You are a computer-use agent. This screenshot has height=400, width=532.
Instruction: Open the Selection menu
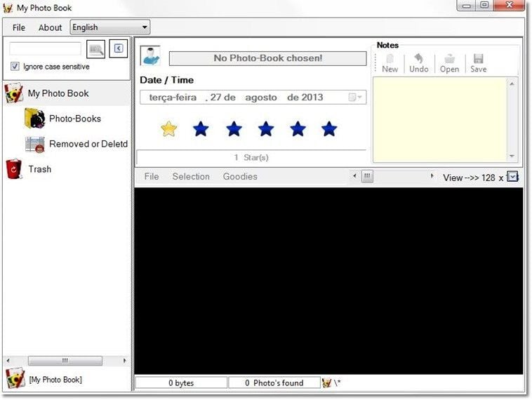[191, 177]
